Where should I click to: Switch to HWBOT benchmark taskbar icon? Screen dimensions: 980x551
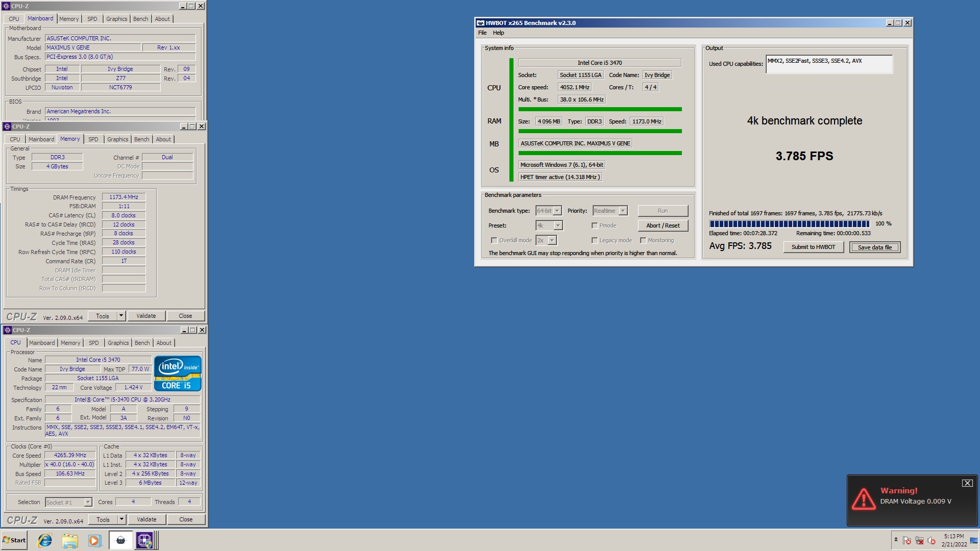(120, 540)
